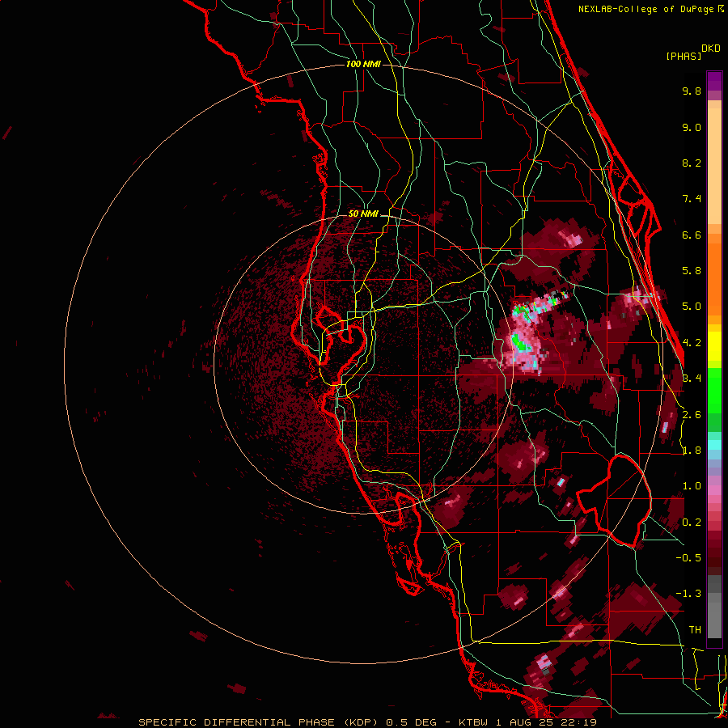728x728 pixels.
Task: Select the 1.8 scale value
Action: tap(692, 451)
